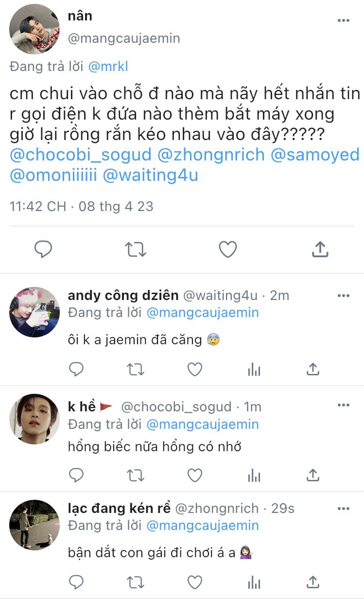
Task: Reply to nân's main tweet
Action: tap(43, 249)
